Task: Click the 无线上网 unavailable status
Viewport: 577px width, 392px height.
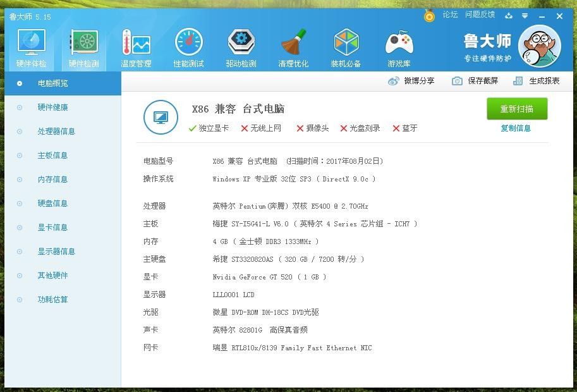Action: (261, 128)
